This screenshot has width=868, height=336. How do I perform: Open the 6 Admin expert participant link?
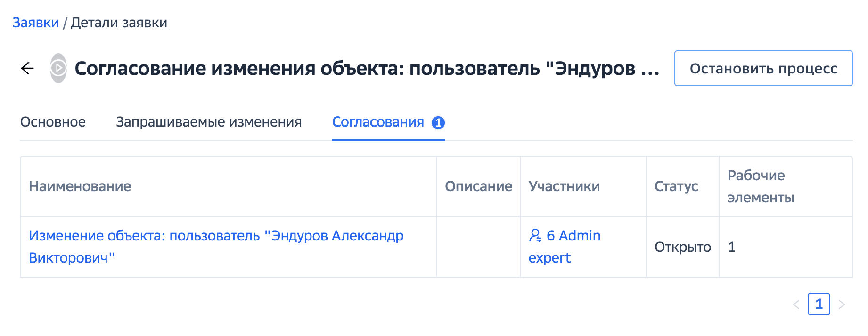pos(573,236)
